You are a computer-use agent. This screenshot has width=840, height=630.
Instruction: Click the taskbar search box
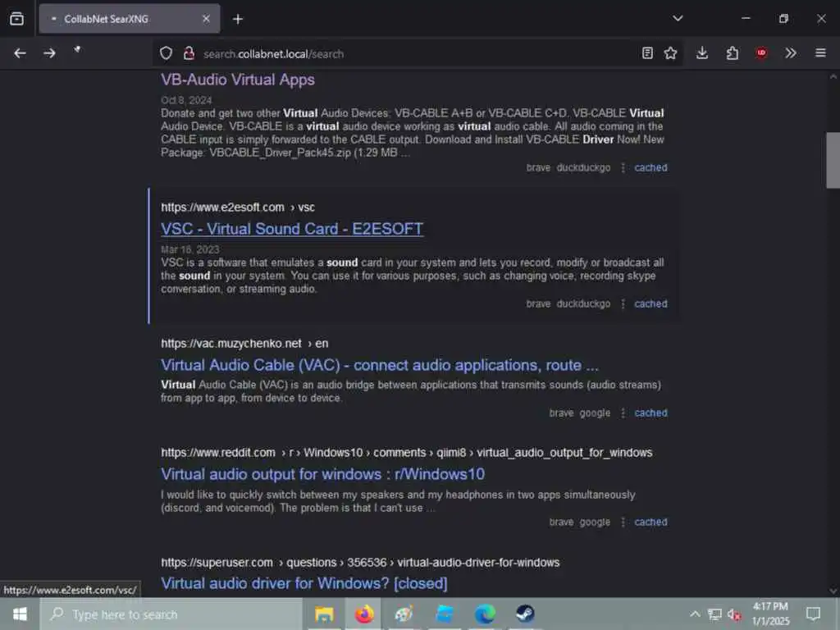[171, 614]
